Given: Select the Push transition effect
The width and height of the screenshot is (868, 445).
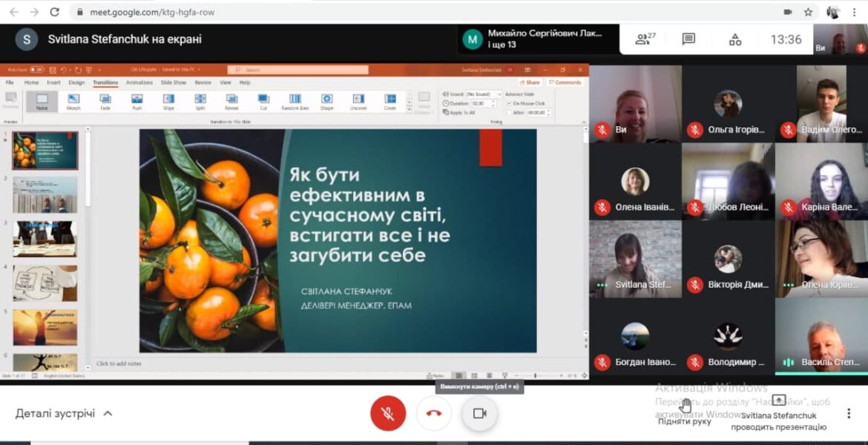Looking at the screenshot, I should 137,102.
